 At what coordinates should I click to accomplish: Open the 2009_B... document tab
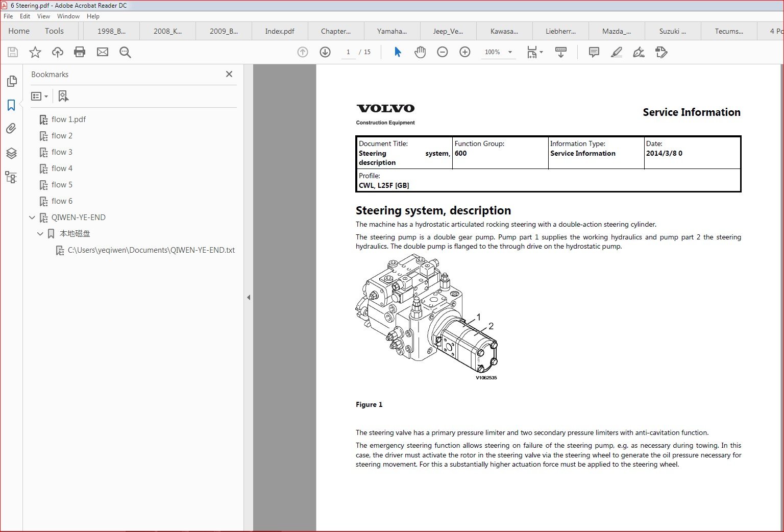[224, 31]
